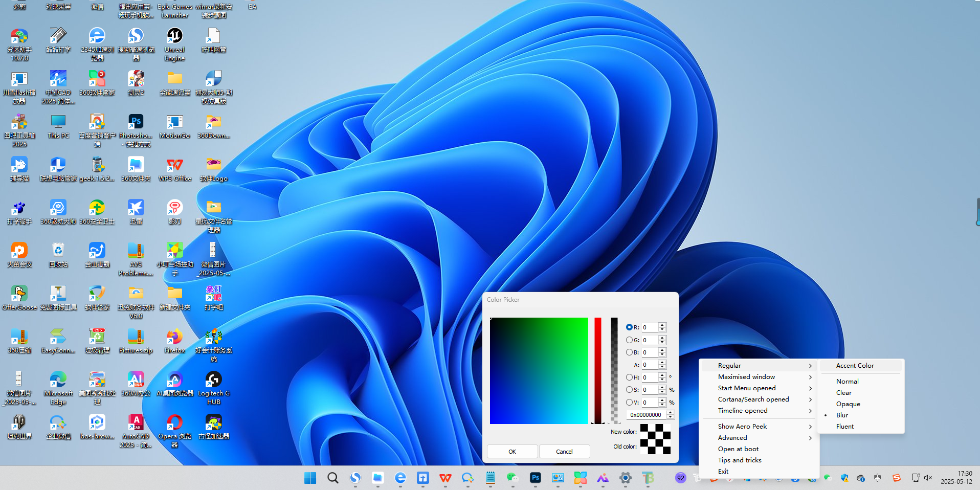This screenshot has height=490, width=980.
Task: Click the WPS Office taskbar icon
Action: click(x=445, y=478)
